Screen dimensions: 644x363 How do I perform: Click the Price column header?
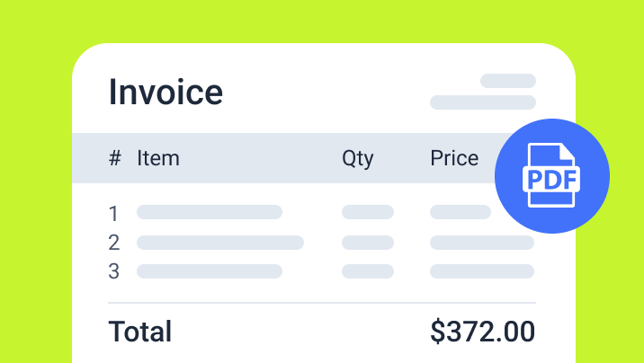click(454, 159)
